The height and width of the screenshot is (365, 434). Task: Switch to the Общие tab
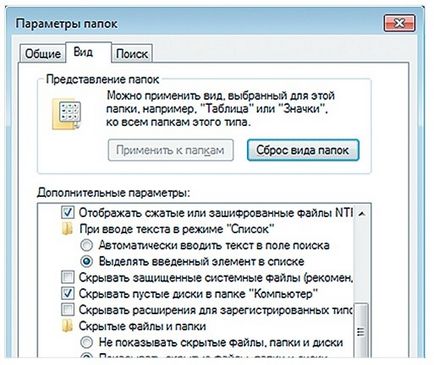click(x=43, y=54)
